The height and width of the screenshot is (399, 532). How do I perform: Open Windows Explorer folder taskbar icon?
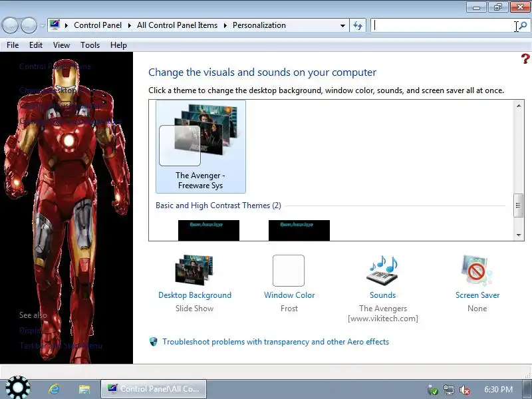(x=84, y=389)
